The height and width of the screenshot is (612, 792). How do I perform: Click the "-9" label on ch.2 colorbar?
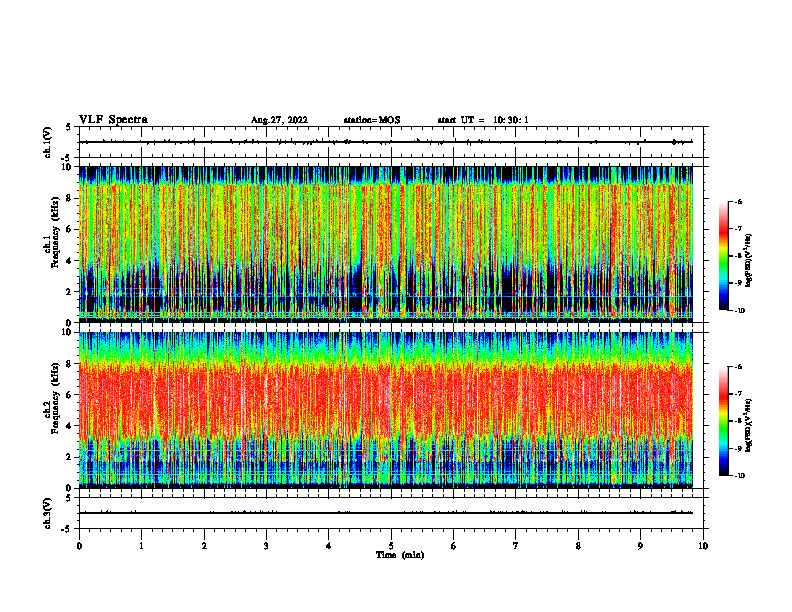click(x=738, y=448)
